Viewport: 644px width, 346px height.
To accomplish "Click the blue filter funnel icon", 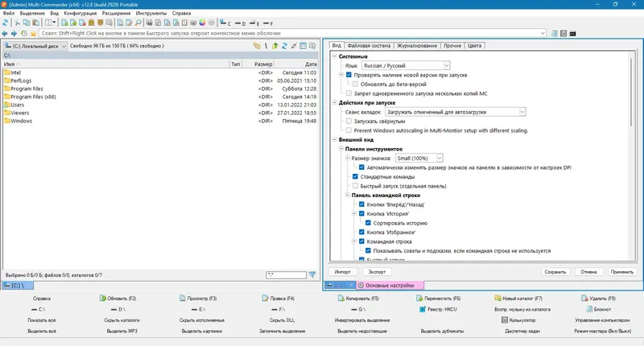I will (x=312, y=274).
